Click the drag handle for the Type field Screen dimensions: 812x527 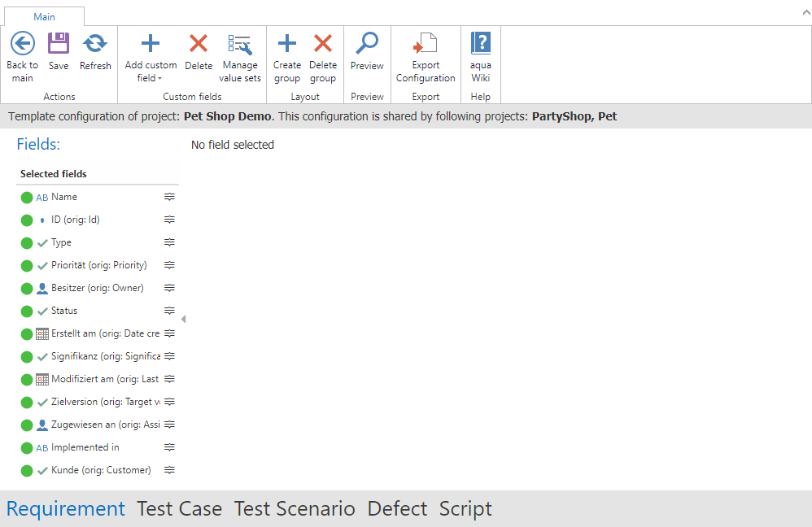pyautogui.click(x=169, y=242)
